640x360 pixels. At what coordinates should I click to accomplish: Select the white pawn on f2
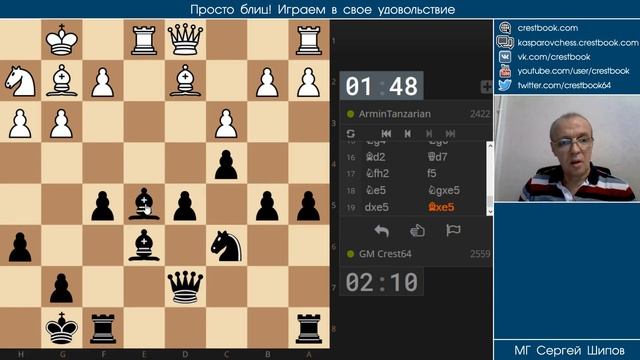(x=103, y=81)
